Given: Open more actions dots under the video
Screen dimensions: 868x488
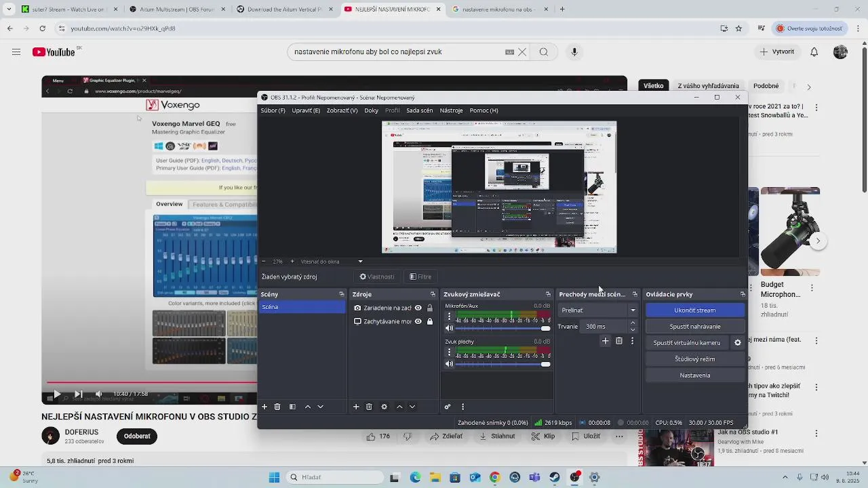Looking at the screenshot, I should pos(619,436).
